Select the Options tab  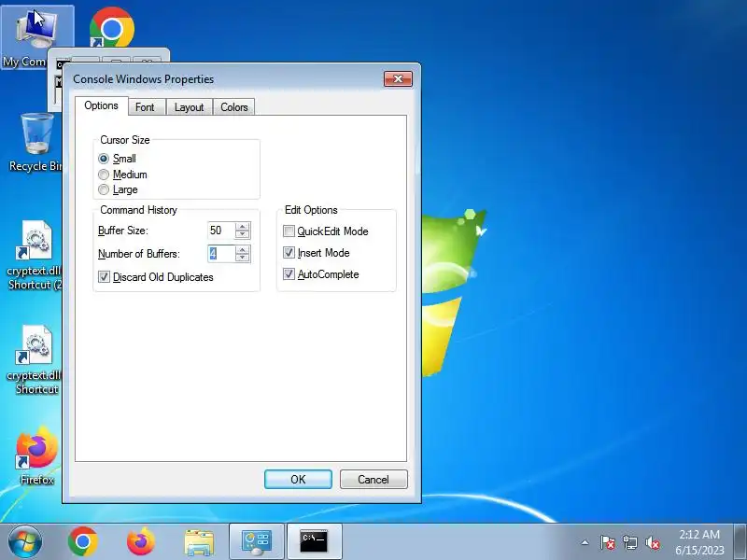tap(102, 105)
